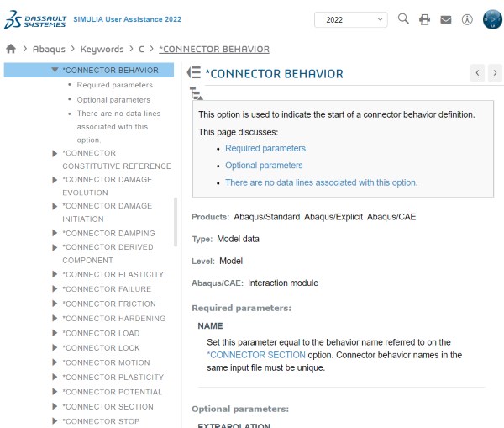Expand *CONNECTOR MOTION node
Image resolution: width=504 pixels, height=428 pixels.
coord(55,362)
